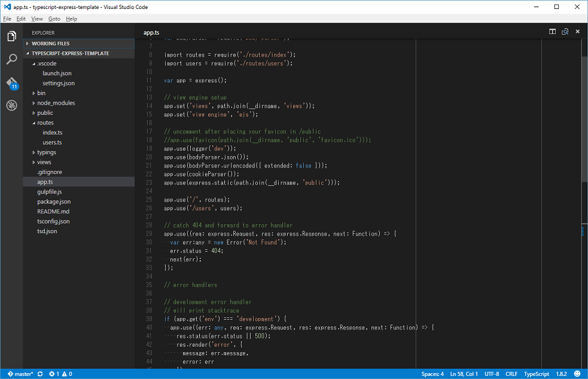
Task: Click the 1.8.2 TypeScript version
Action: click(561, 374)
